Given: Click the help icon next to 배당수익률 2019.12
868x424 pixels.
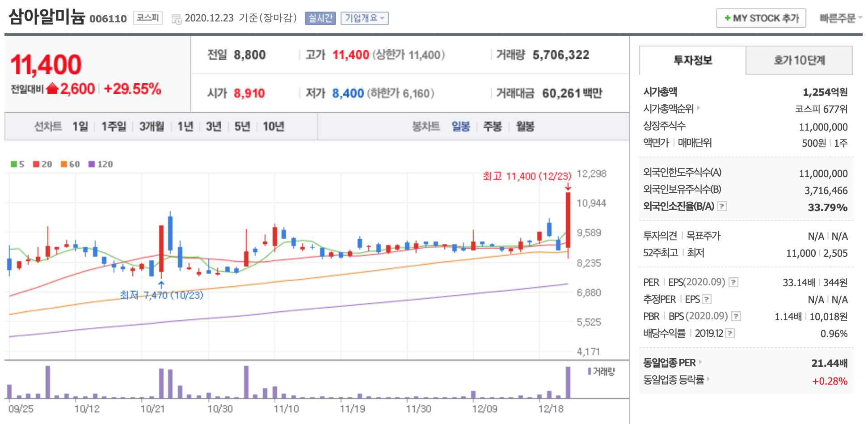Looking at the screenshot, I should click(730, 333).
